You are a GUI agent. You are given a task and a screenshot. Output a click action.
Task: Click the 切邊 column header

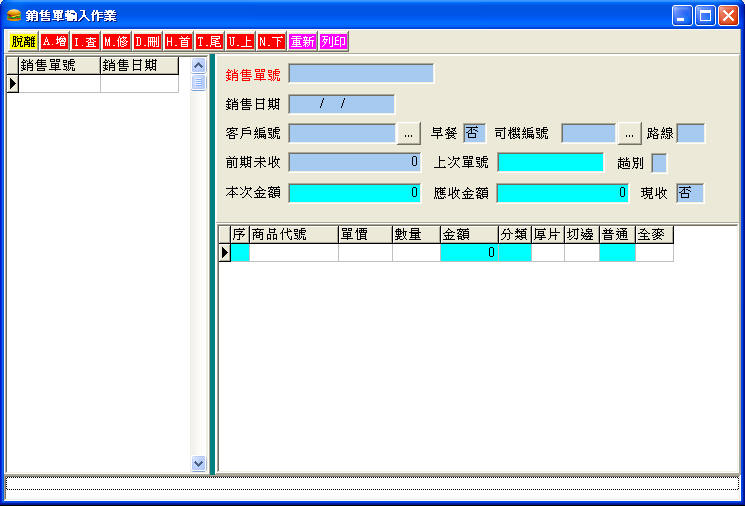[x=582, y=235]
